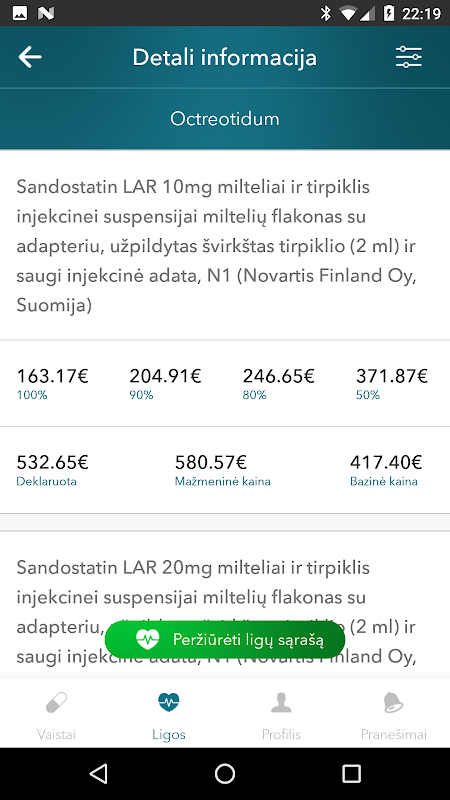Image resolution: width=450 pixels, height=800 pixels.
Task: Tap the 417.40€ Bazinė kaina value
Action: click(x=386, y=463)
